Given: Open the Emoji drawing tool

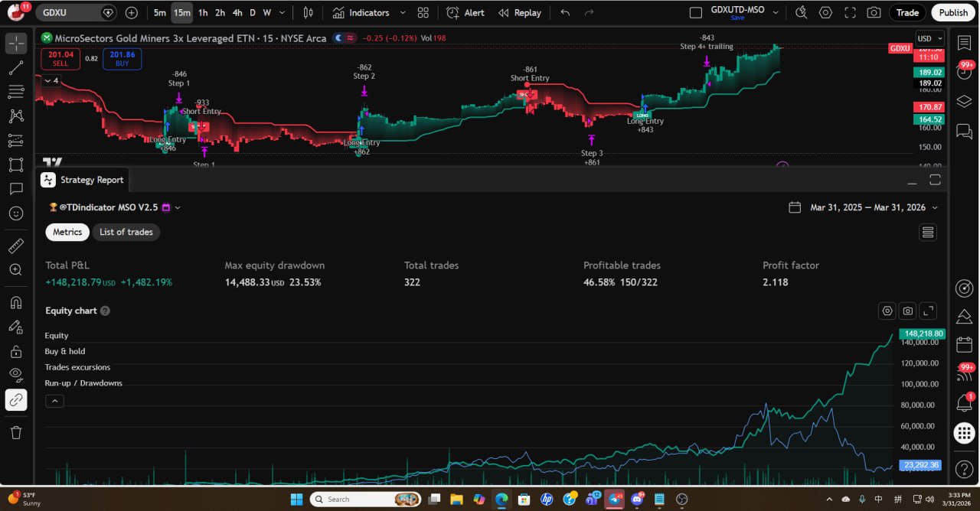Looking at the screenshot, I should click(x=16, y=213).
